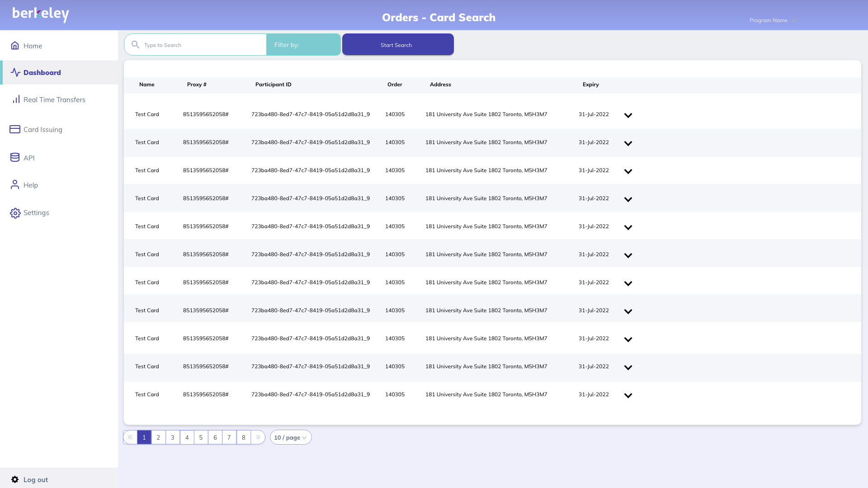The height and width of the screenshot is (488, 868).
Task: Click the Settings gear icon in sidebar
Action: click(15, 213)
